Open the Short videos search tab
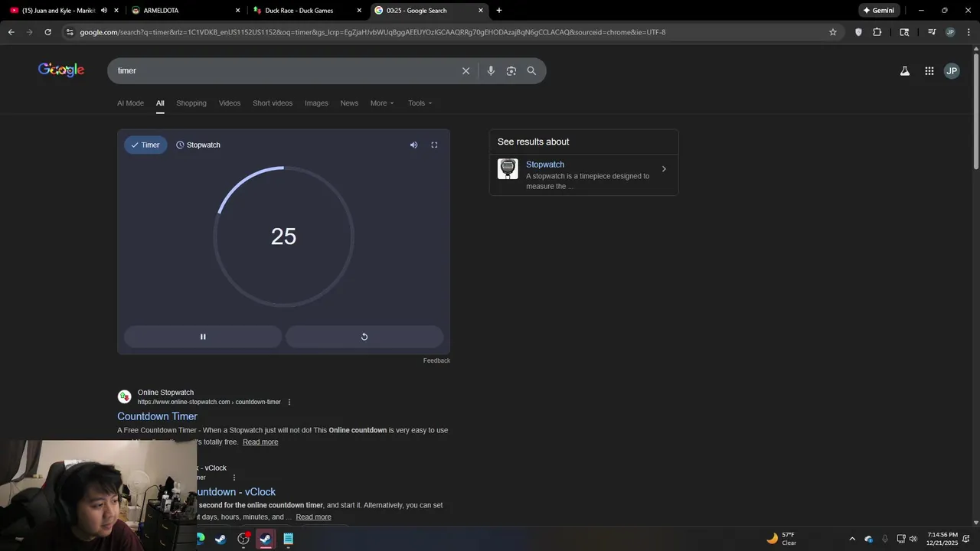 (273, 103)
